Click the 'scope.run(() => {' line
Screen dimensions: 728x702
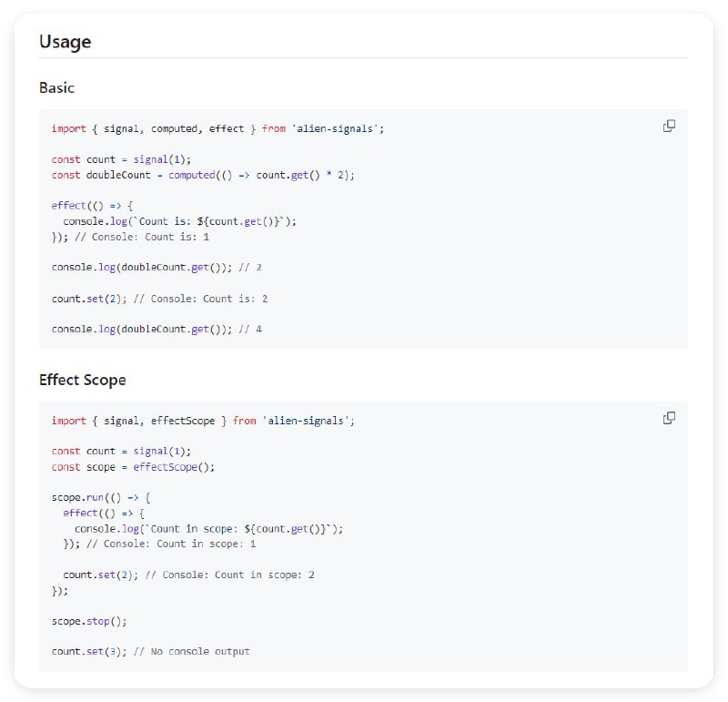click(101, 498)
